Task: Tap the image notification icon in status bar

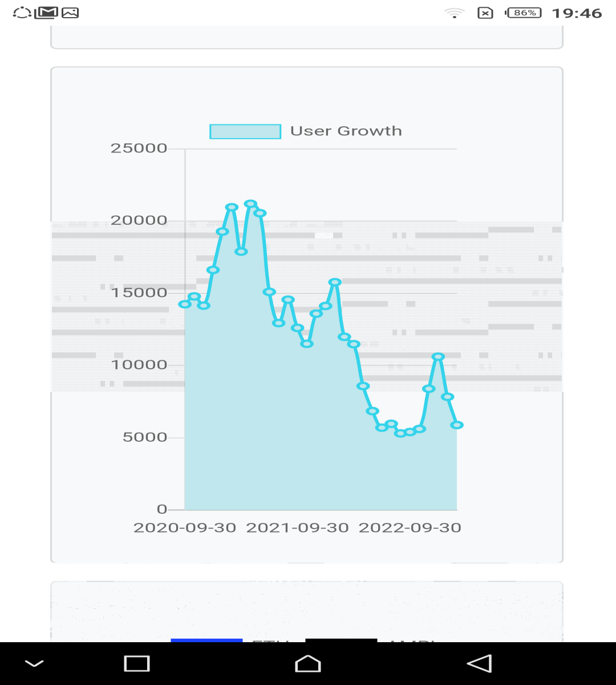Action: click(x=70, y=13)
